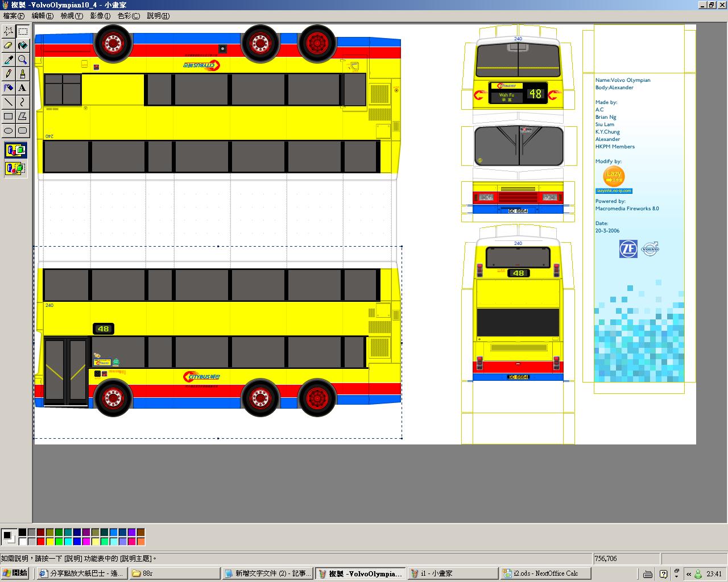Select the Ellipse tool

pyautogui.click(x=9, y=131)
